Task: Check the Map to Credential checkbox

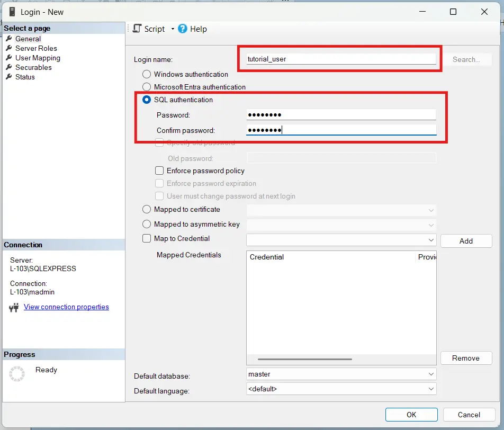Action: pos(146,238)
